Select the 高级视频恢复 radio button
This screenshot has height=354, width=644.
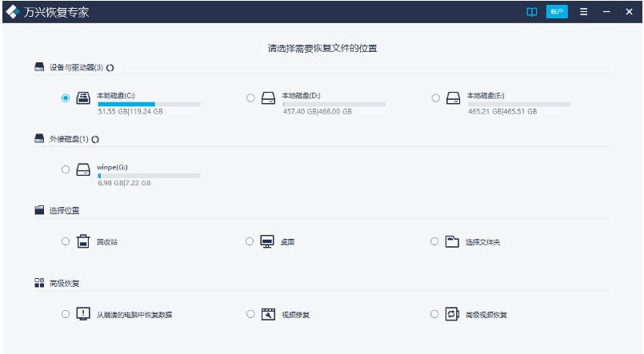pos(434,314)
